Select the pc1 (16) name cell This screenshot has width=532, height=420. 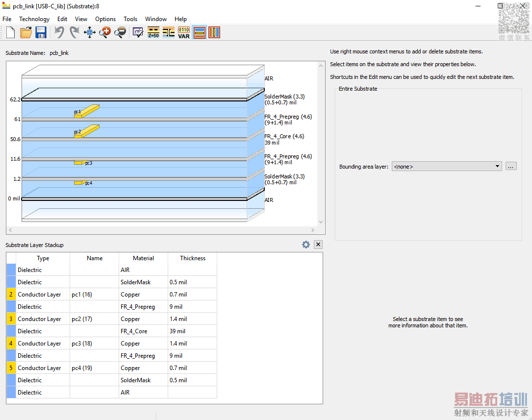(94, 294)
